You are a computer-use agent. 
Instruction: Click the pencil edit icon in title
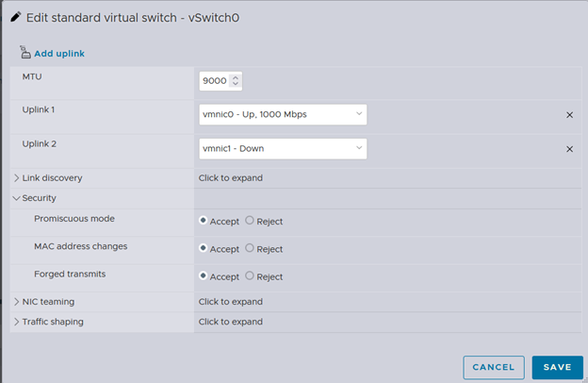pyautogui.click(x=15, y=17)
